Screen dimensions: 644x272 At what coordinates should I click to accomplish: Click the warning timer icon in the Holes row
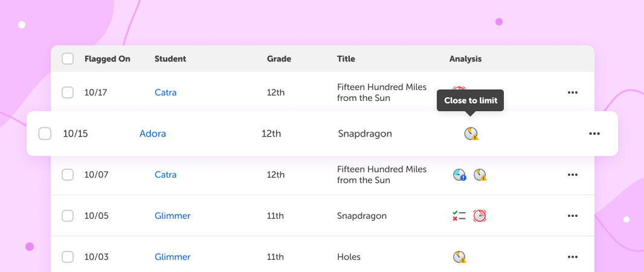(460, 257)
